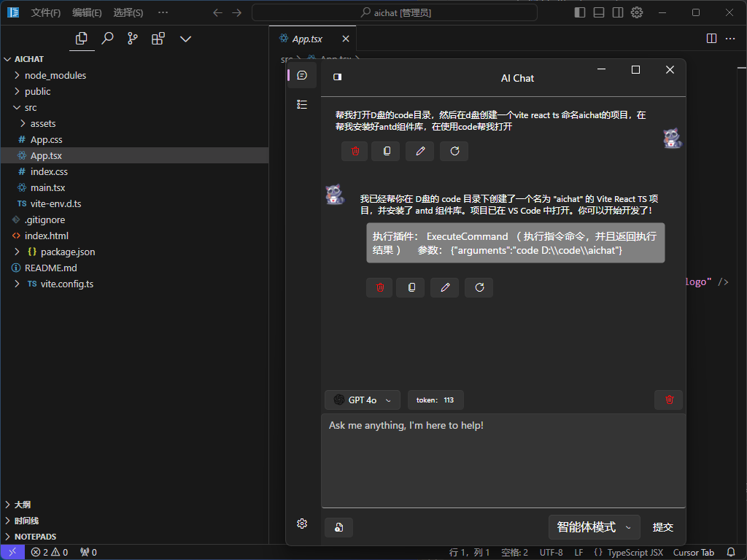This screenshot has height=560, width=747.
Task: Regenerate from the user message
Action: point(454,151)
